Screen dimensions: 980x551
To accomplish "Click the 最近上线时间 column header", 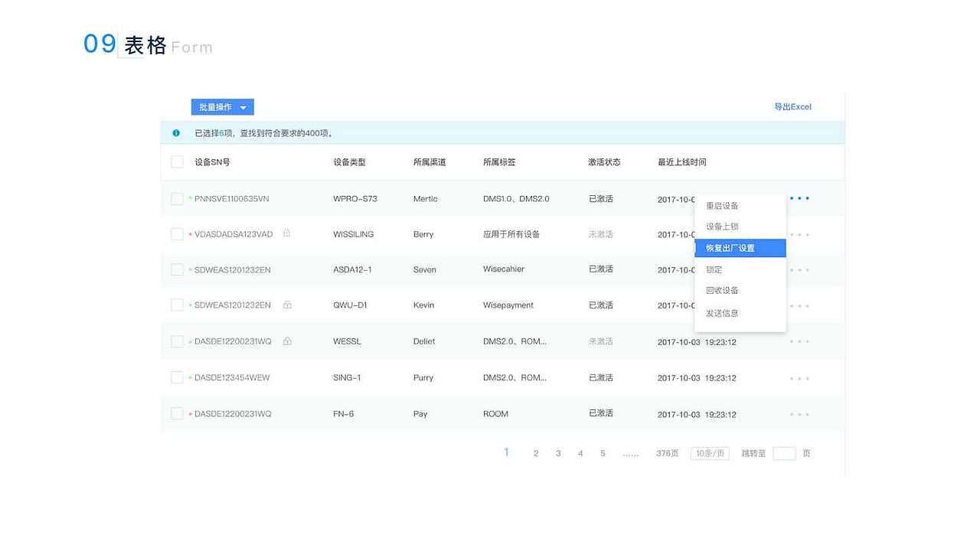I will (x=682, y=162).
